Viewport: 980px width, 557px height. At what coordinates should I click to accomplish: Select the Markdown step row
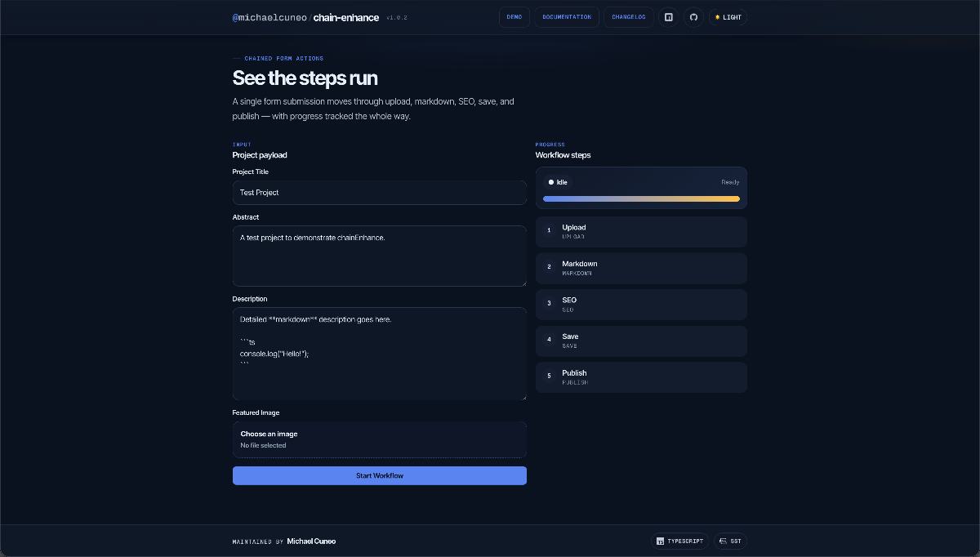(641, 268)
